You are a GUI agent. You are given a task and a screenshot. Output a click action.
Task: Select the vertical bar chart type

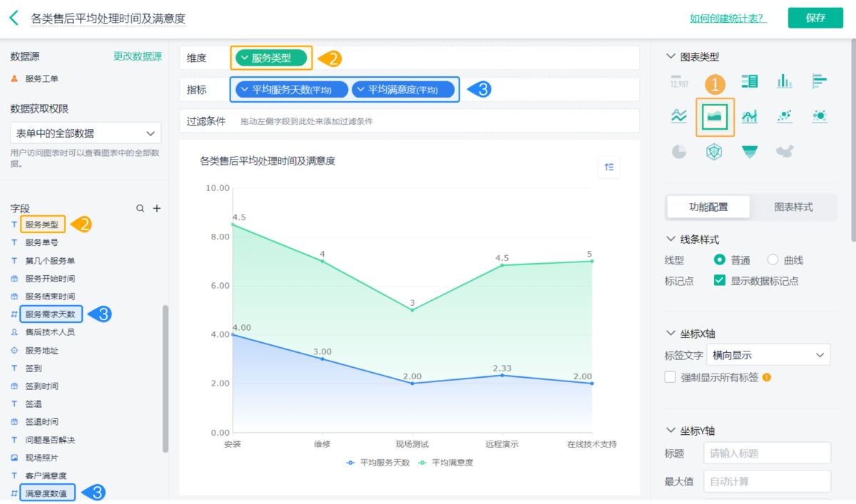click(x=785, y=81)
